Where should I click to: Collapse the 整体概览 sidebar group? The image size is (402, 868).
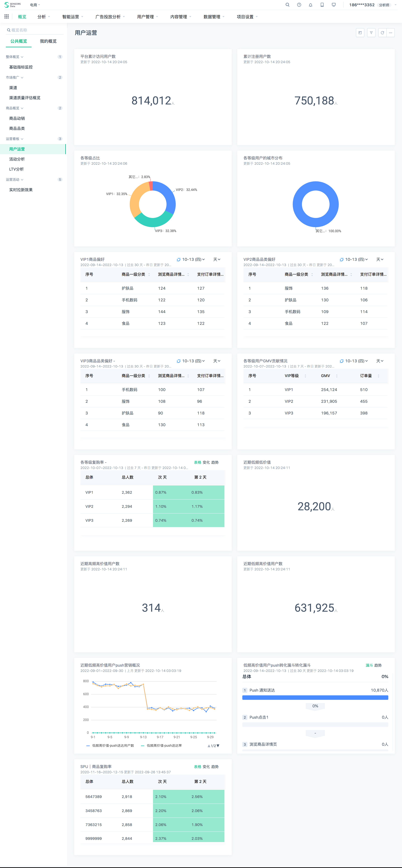(15, 57)
